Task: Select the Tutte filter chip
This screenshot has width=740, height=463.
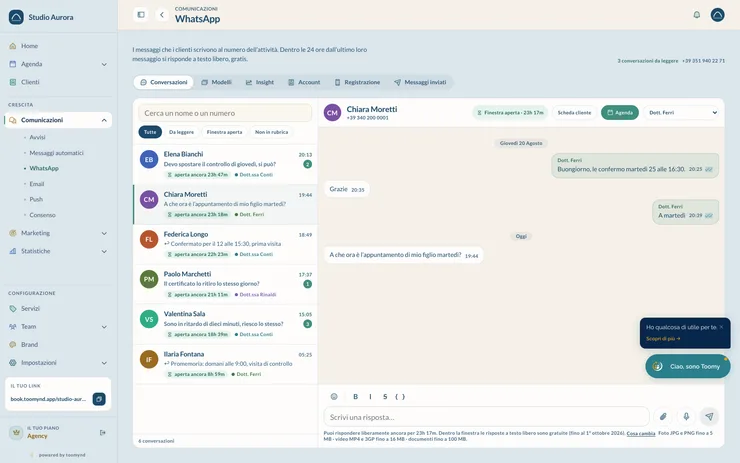Action: click(150, 132)
